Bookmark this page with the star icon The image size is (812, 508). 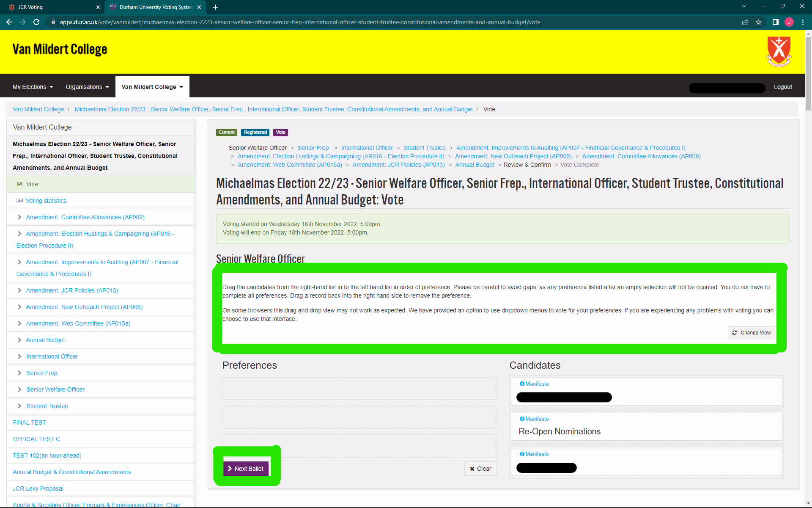click(x=759, y=22)
